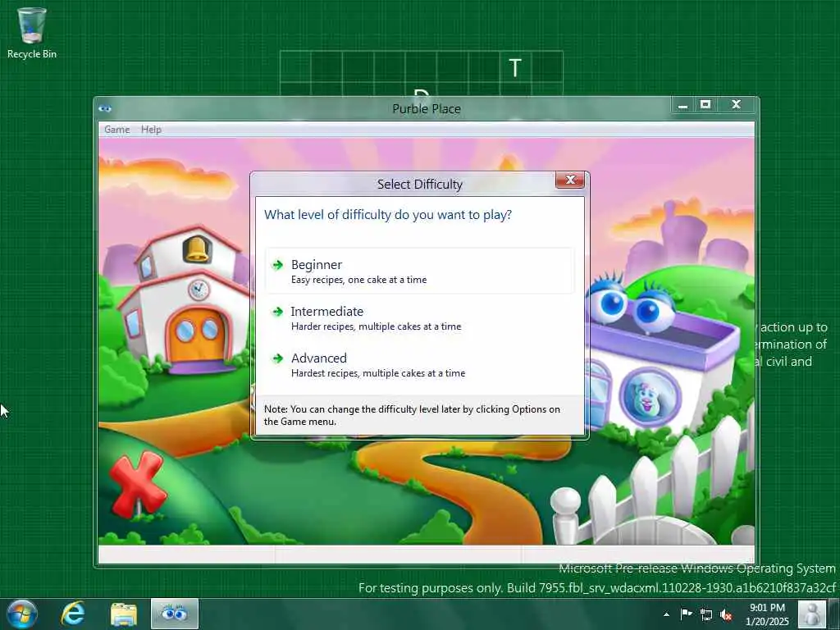The width and height of the screenshot is (840, 630).
Task: Click the green arrow beside Advanced
Action: [277, 358]
